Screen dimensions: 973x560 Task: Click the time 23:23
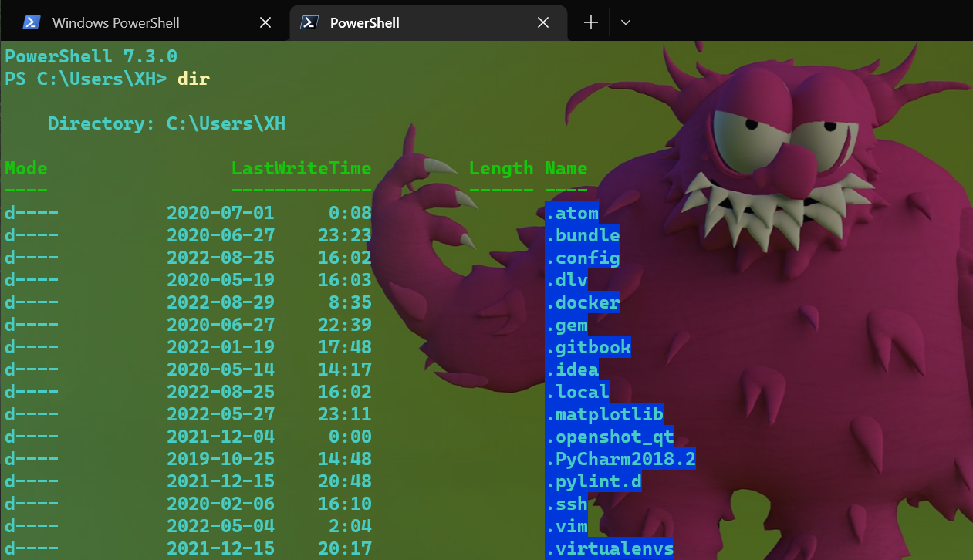coord(345,235)
